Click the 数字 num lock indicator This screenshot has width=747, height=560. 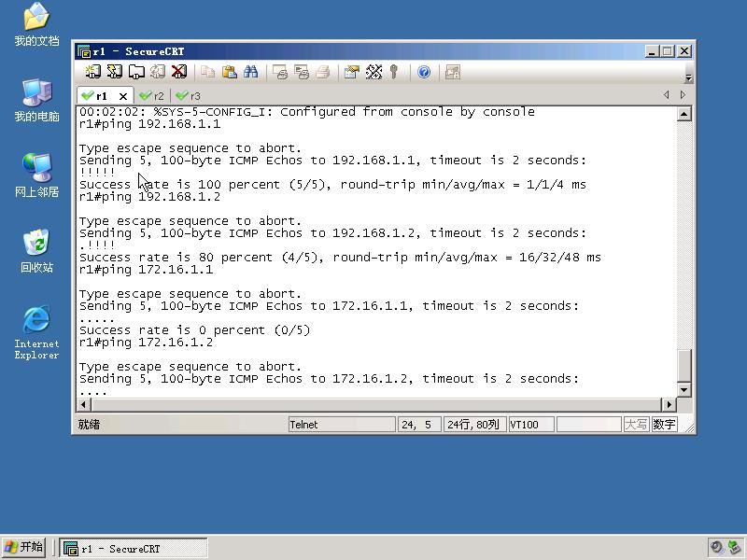664,425
